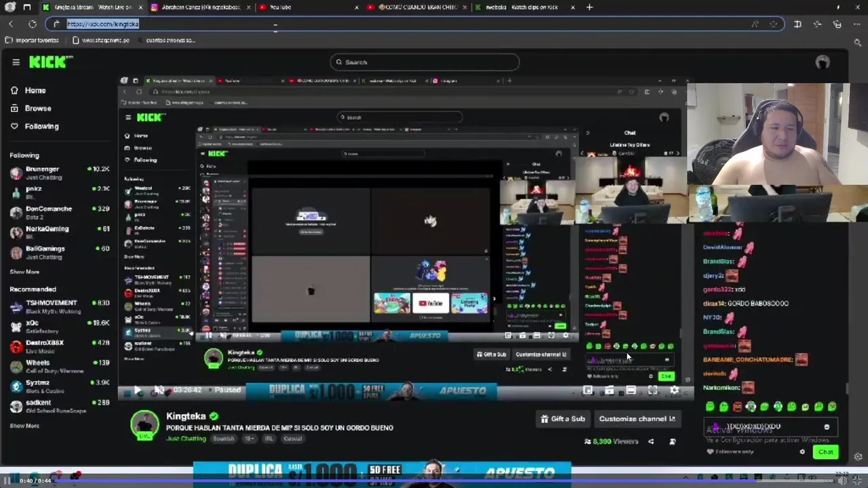The height and width of the screenshot is (488, 868).
Task: Click the green KICK logo
Action: coord(50,62)
